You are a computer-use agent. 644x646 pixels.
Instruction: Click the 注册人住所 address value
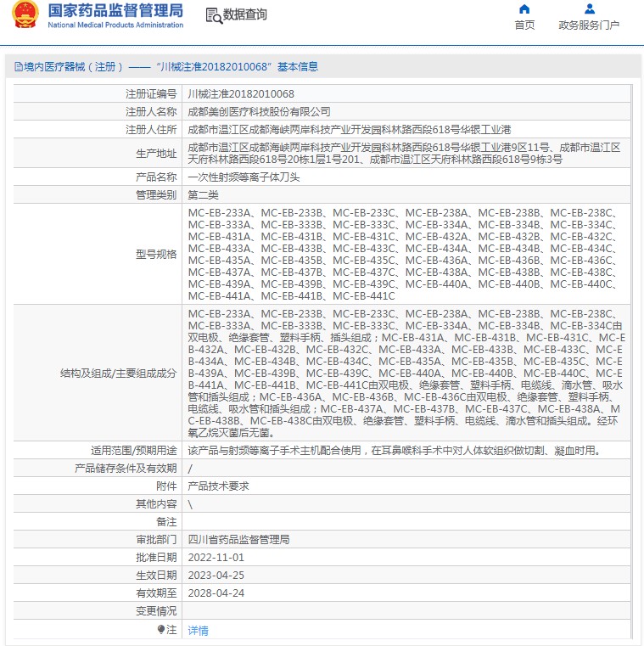[x=350, y=130]
